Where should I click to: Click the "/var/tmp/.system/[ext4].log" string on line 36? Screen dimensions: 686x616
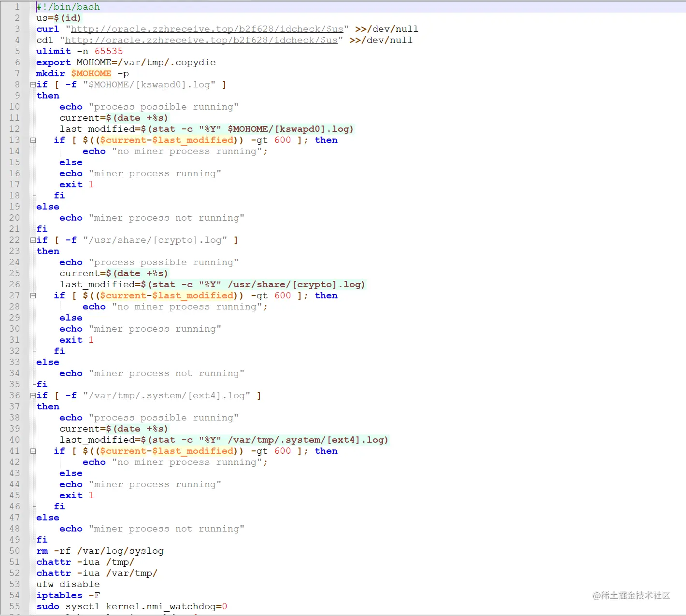(x=167, y=395)
